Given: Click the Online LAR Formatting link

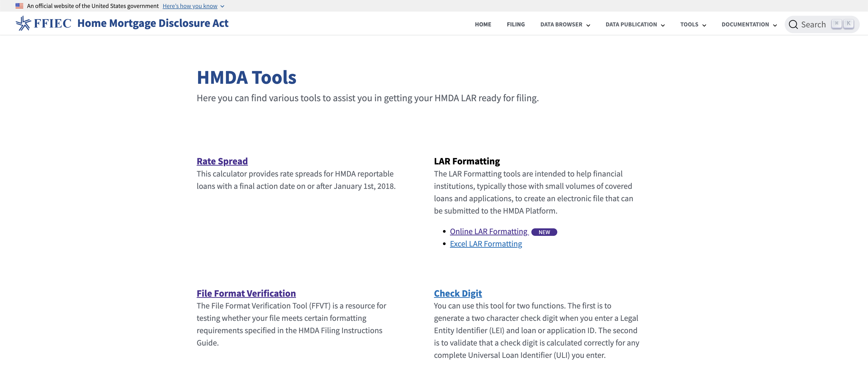Looking at the screenshot, I should (488, 231).
